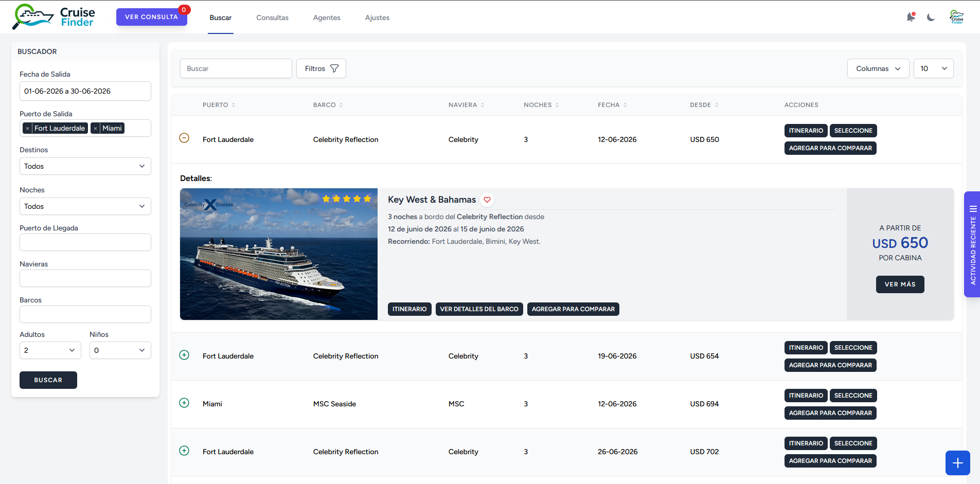Sort results by the Noches column
This screenshot has height=484, width=980.
point(557,104)
